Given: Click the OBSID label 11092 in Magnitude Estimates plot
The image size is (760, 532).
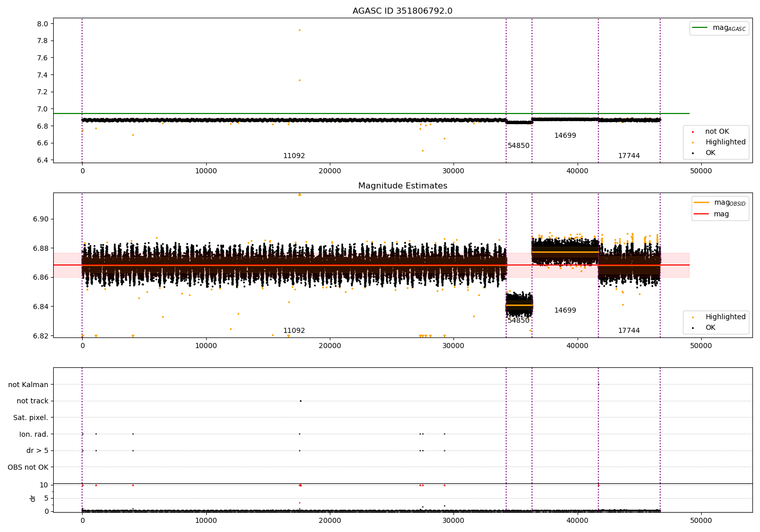Looking at the screenshot, I should pos(294,330).
